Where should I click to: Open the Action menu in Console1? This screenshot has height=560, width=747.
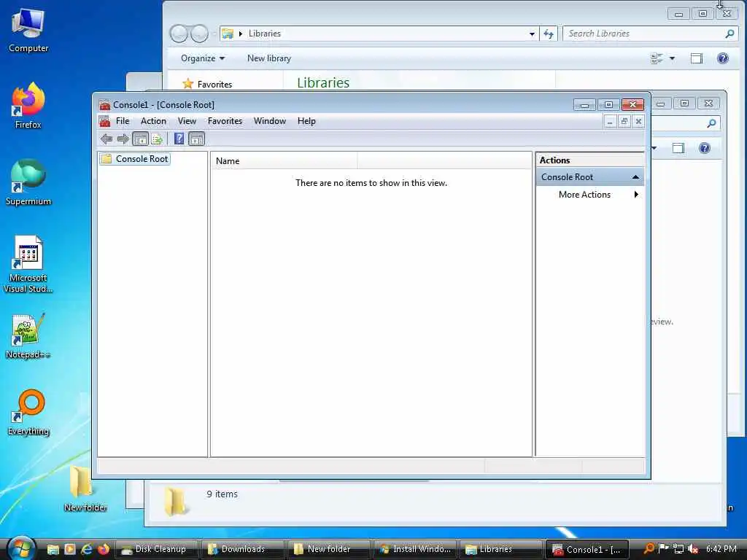[x=153, y=121]
